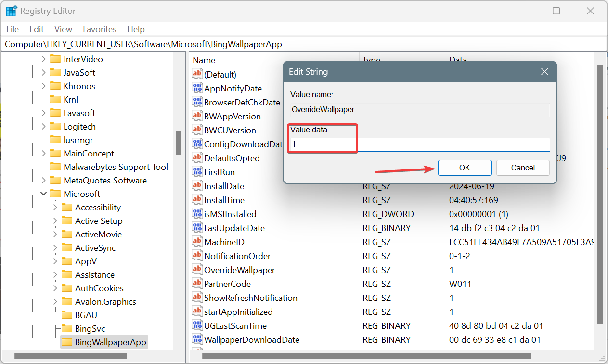Select the AuthCookies key in tree

(x=99, y=288)
